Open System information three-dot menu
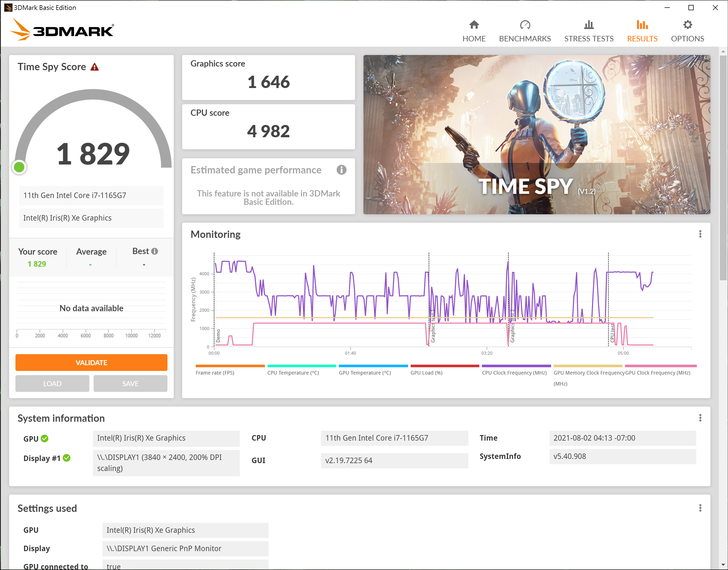This screenshot has height=570, width=728. [x=700, y=418]
